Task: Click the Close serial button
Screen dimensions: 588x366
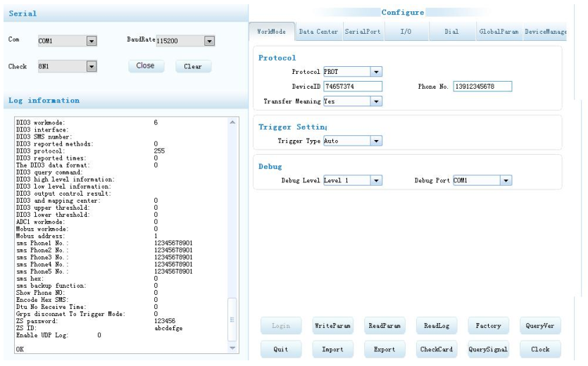Action: pos(146,65)
